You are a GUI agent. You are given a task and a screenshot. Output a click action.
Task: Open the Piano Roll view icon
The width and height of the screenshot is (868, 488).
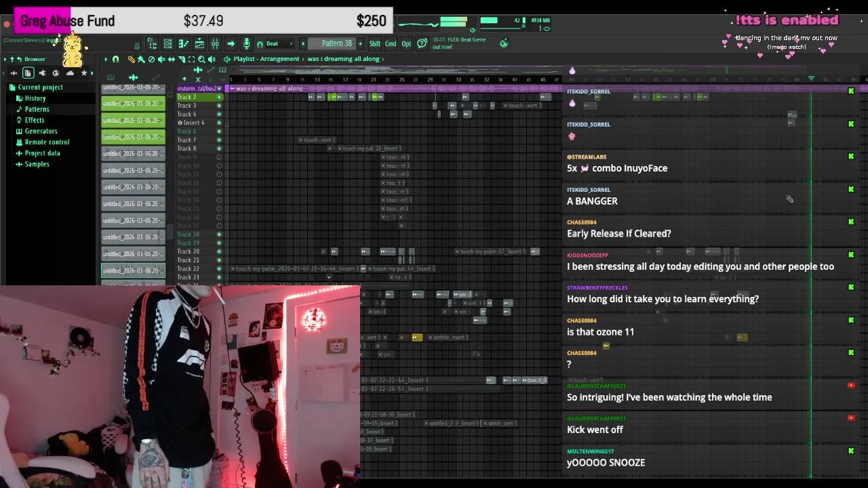point(183,44)
